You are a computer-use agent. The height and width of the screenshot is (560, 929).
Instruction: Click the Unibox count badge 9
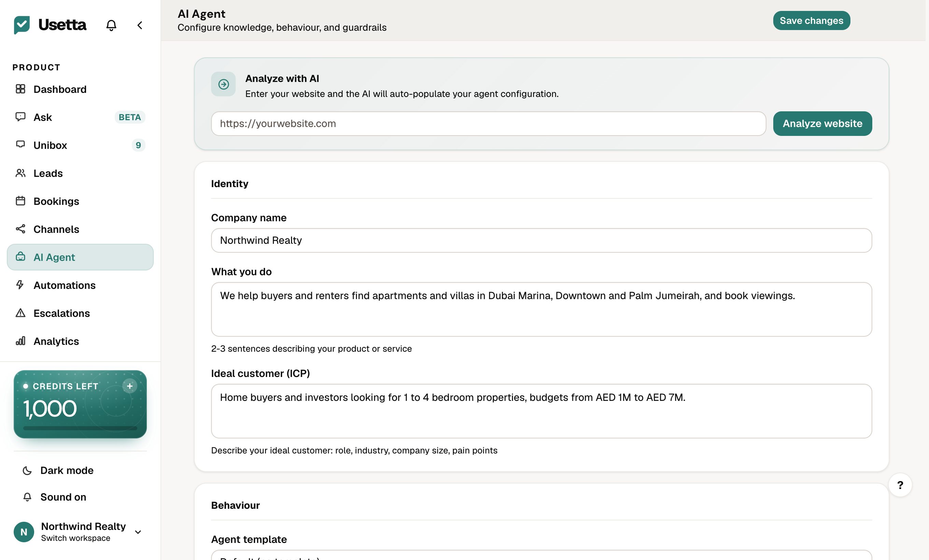(x=138, y=145)
